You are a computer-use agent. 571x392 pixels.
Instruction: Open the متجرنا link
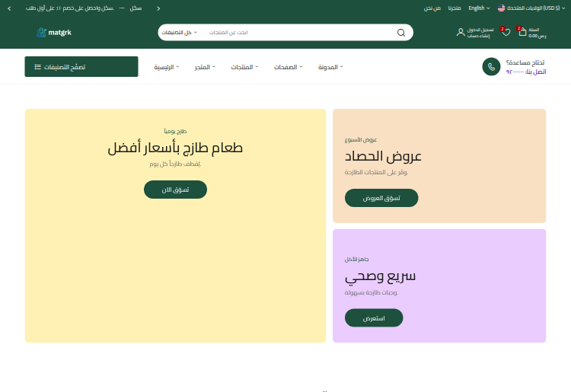pyautogui.click(x=455, y=8)
